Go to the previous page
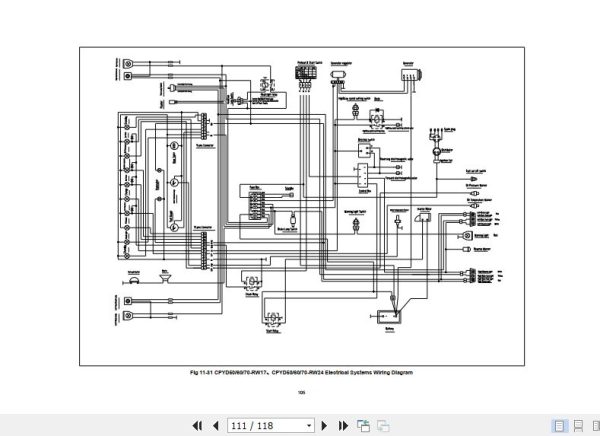The height and width of the screenshot is (436, 600). point(216,425)
